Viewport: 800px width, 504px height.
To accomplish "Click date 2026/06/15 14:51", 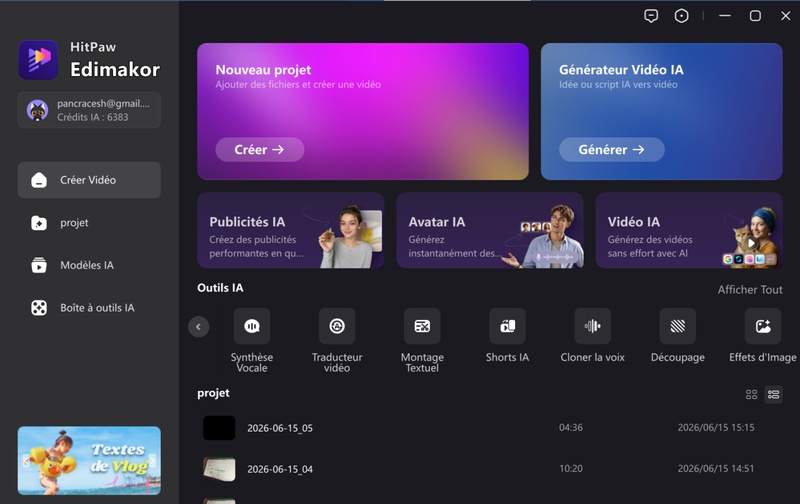I will pyautogui.click(x=716, y=468).
